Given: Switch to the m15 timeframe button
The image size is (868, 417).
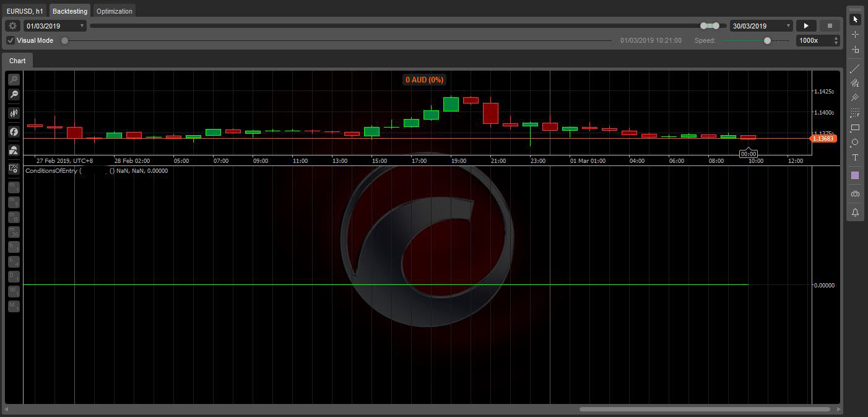Looking at the screenshot, I should tap(14, 217).
